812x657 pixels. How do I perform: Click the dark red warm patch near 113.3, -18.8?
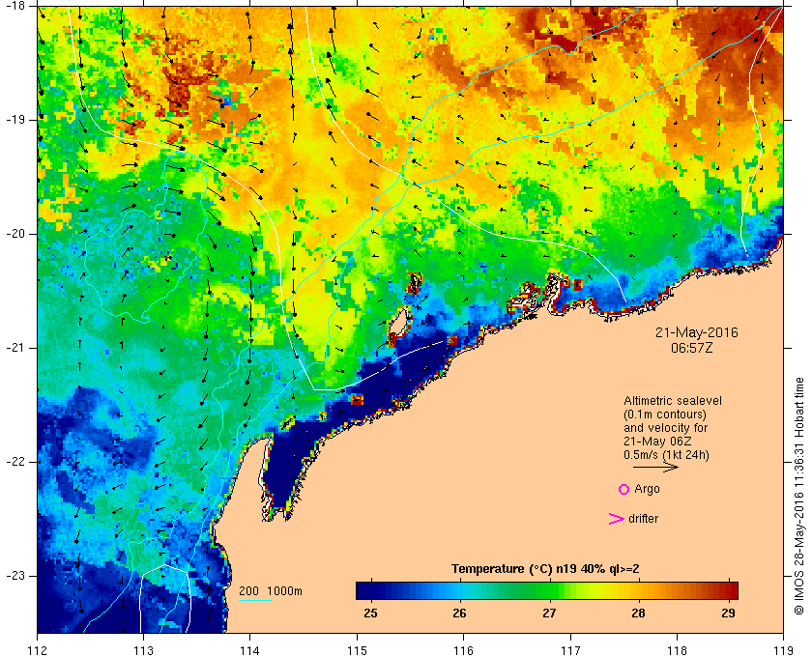pos(178,97)
